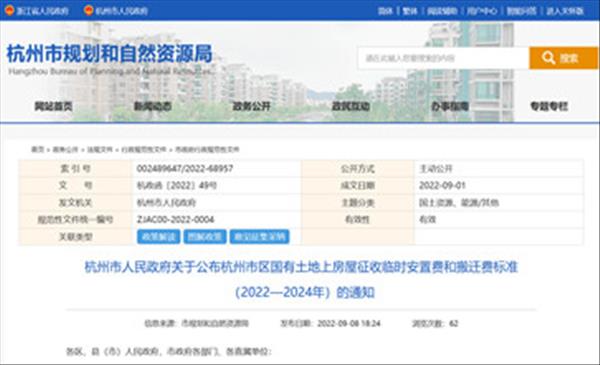Switch to 繁体 traditional Chinese
The width and height of the screenshot is (600, 365).
click(410, 11)
